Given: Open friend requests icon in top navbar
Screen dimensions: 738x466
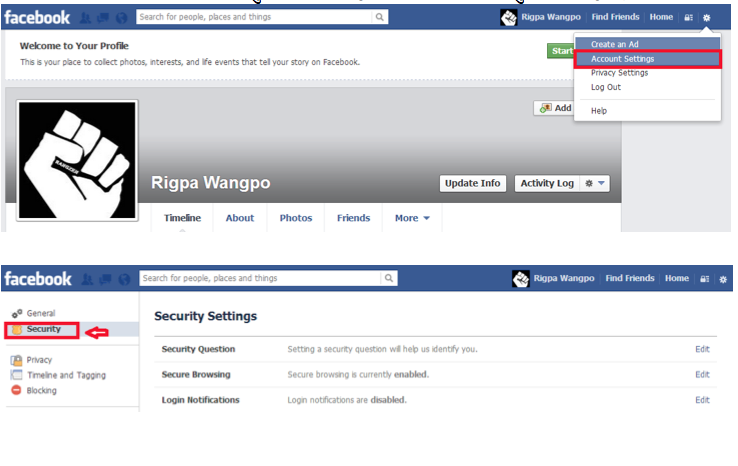Looking at the screenshot, I should [x=85, y=18].
